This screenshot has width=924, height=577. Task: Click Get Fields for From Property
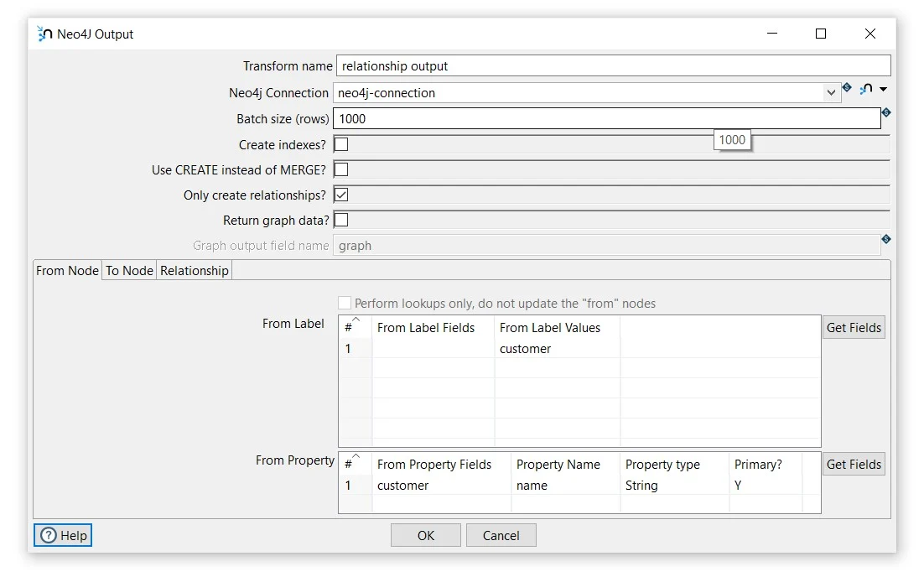pyautogui.click(x=854, y=465)
